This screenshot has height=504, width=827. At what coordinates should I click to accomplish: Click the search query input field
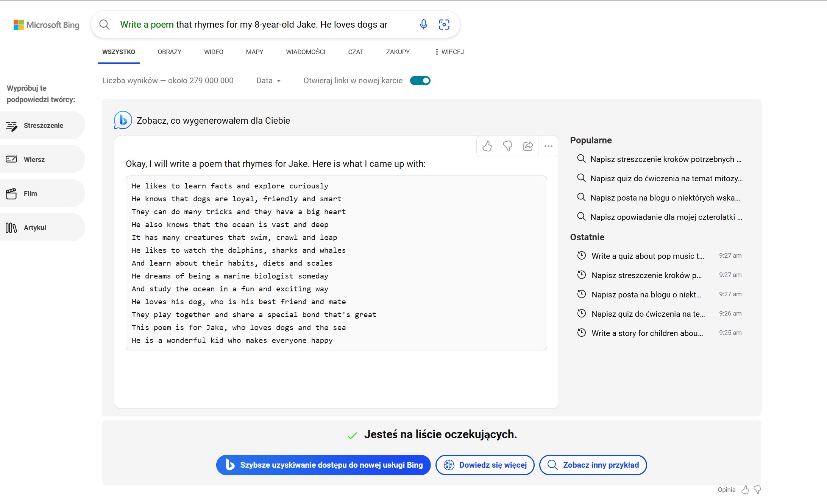254,25
